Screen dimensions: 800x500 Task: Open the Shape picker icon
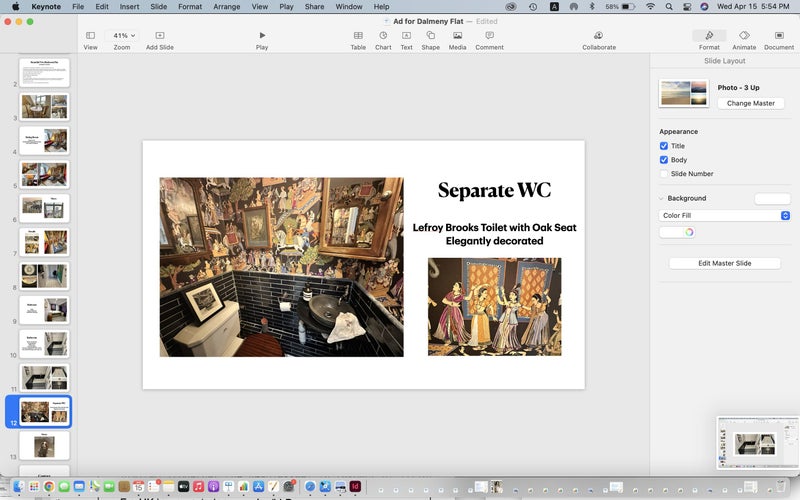tap(430, 36)
